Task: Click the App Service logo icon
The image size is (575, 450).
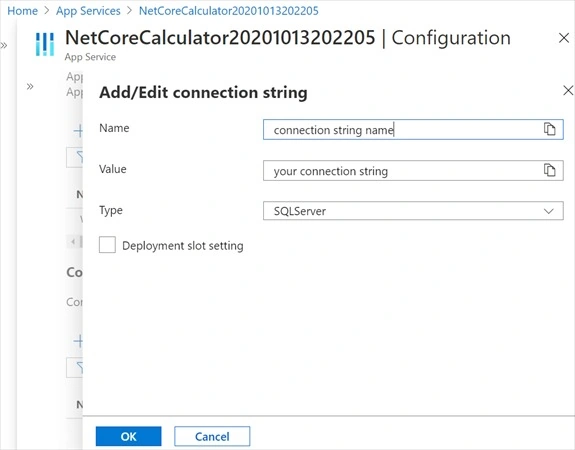Action: coord(45,44)
